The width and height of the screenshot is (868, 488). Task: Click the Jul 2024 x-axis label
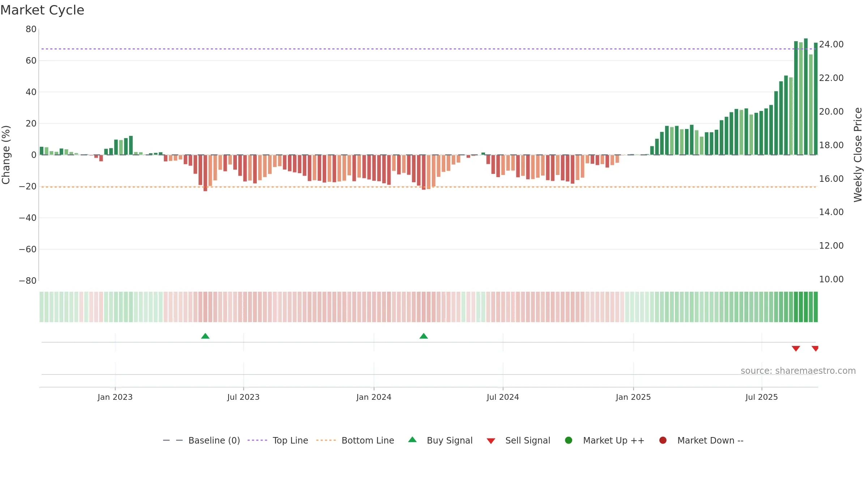coord(503,397)
